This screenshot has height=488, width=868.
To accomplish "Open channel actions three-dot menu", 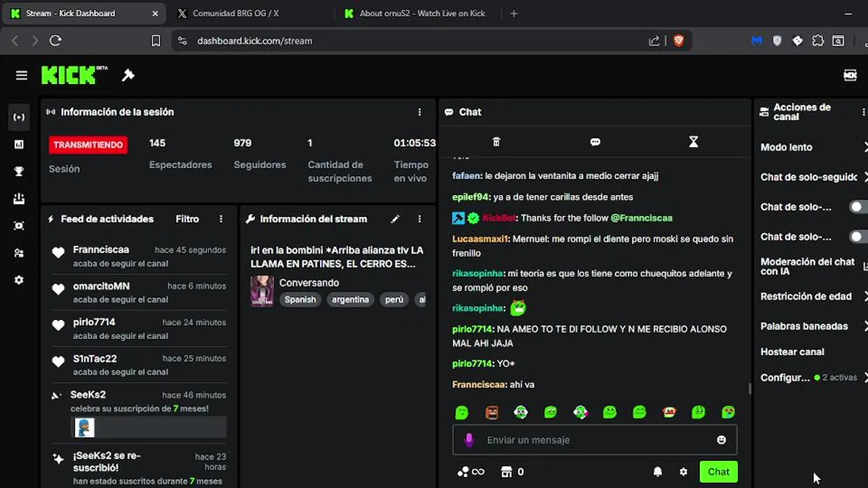I will (863, 112).
